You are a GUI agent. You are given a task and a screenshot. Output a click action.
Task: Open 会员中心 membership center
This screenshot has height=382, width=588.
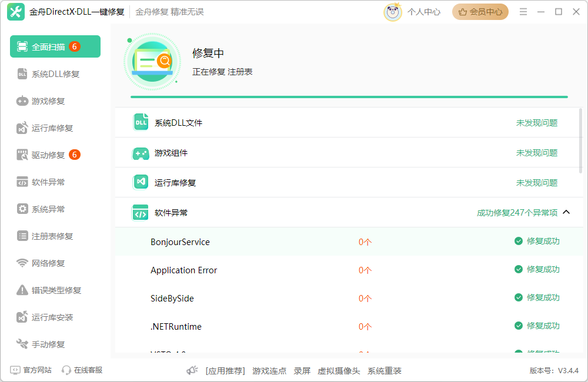pyautogui.click(x=480, y=11)
